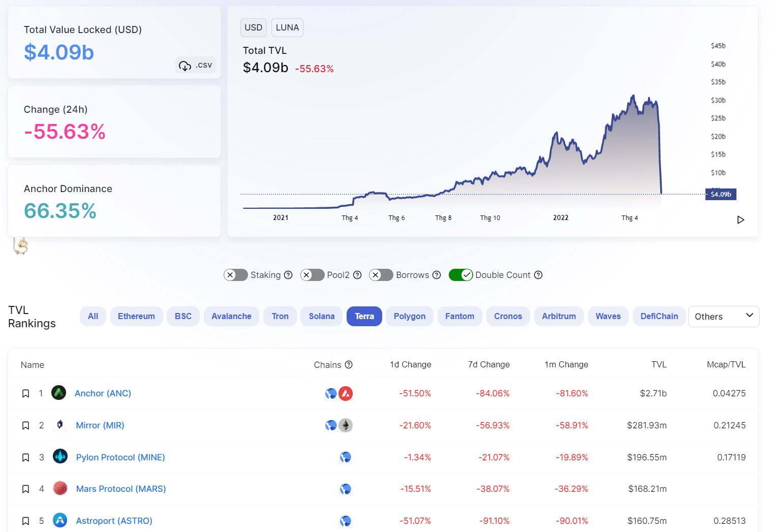Click Terra chain icon in Mirror row
This screenshot has width=771, height=532.
(331, 425)
